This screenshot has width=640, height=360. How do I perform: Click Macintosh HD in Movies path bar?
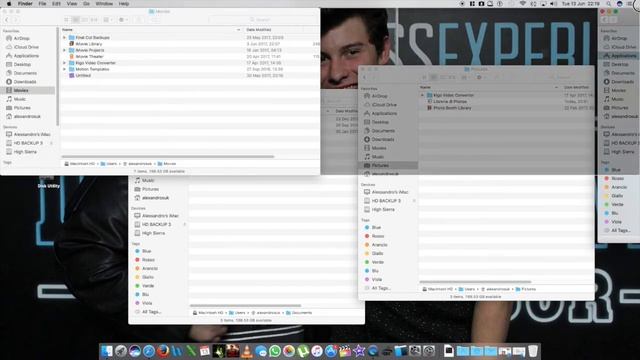[x=80, y=164]
